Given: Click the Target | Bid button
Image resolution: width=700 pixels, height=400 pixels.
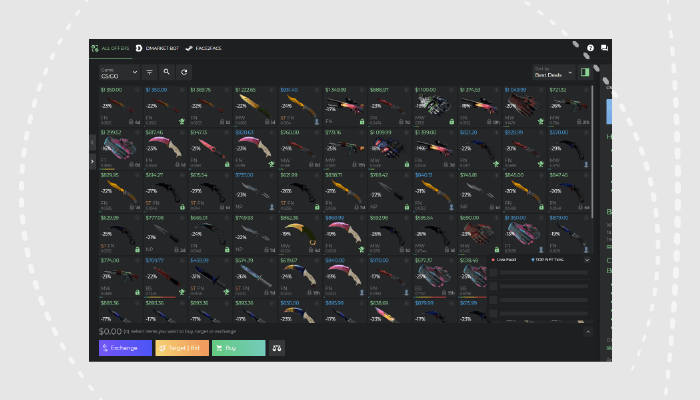Looking at the screenshot, I should 182,348.
